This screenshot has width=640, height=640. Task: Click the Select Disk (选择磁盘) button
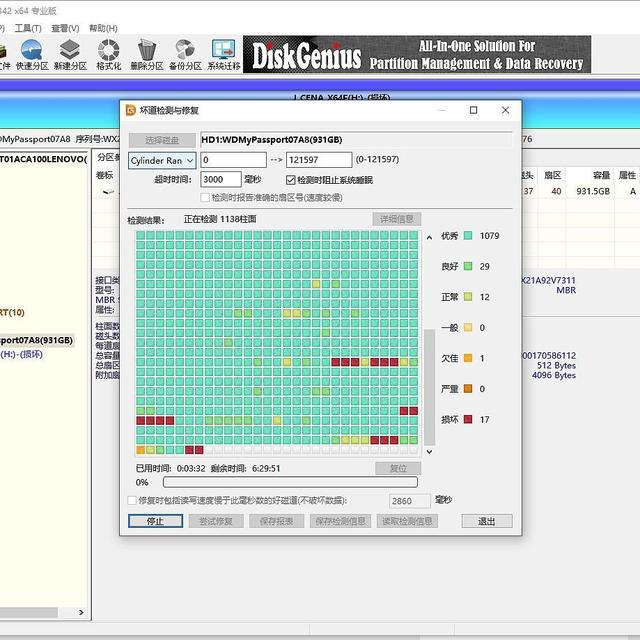tap(162, 140)
